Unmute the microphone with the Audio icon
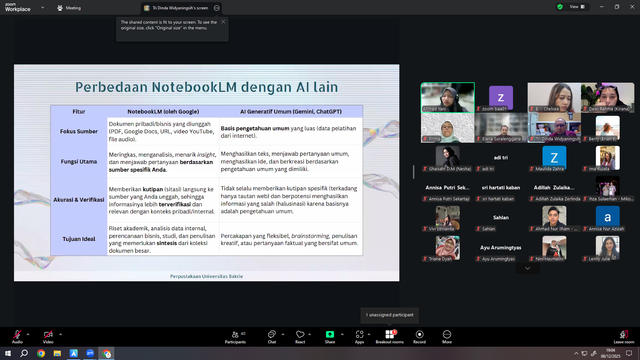Image resolution: width=640 pixels, height=360 pixels. 17,336
